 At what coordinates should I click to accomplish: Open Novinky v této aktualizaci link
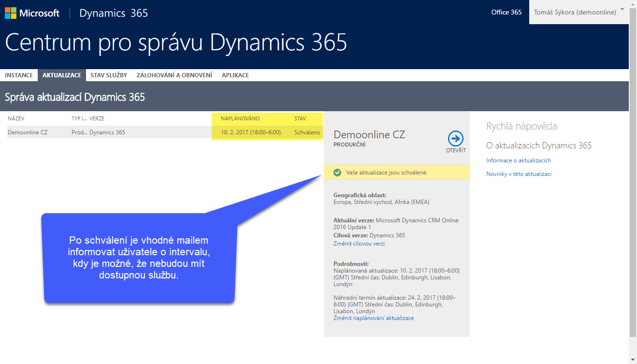tap(519, 174)
